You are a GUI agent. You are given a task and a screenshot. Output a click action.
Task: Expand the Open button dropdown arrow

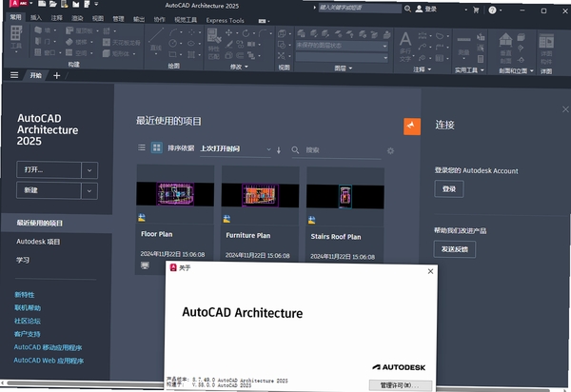[89, 170]
